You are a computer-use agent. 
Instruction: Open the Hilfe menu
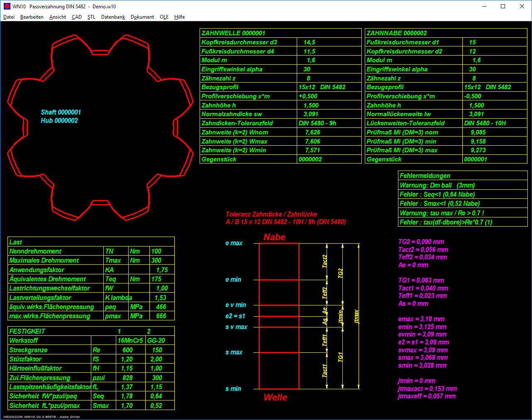179,17
